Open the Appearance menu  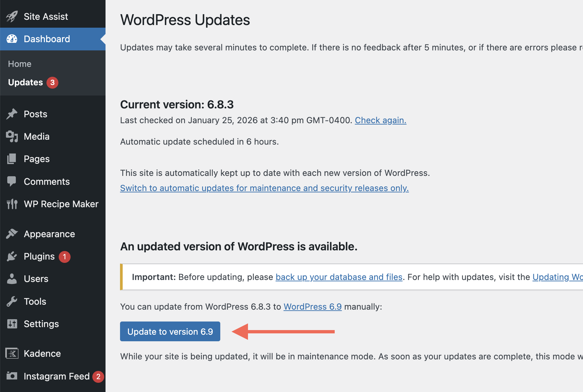coord(53,234)
